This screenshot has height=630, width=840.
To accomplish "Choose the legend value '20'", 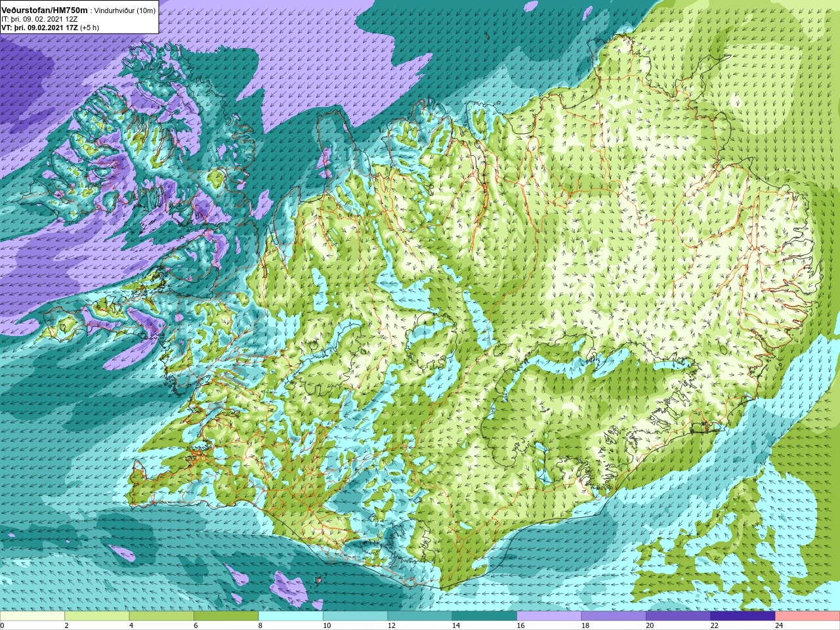I will coord(650,625).
